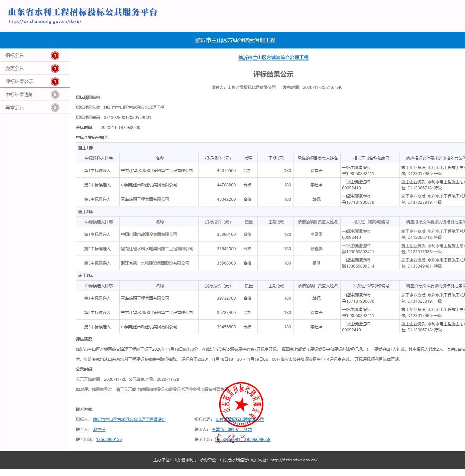
Task: Open the underlined 临沂市兰山区方城河综合治理工程 link above 评标结果公示 heading
Action: [x=273, y=57]
